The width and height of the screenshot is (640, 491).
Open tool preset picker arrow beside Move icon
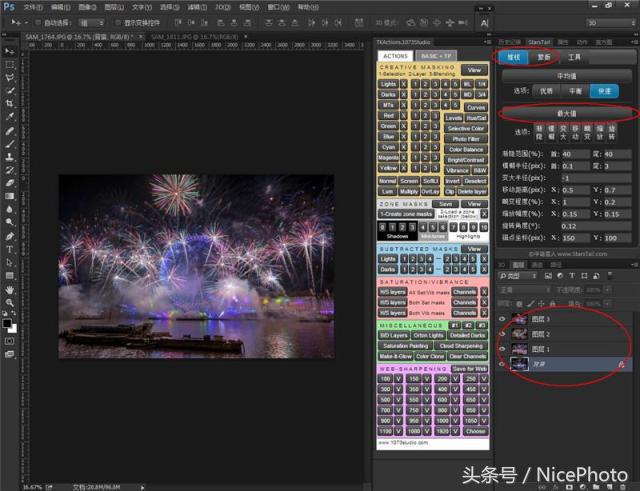pos(26,23)
